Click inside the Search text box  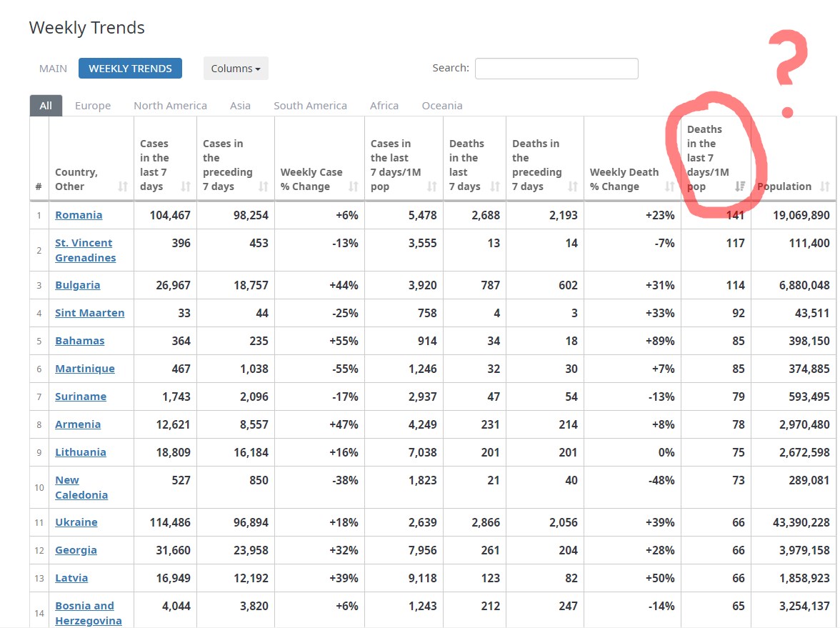[x=556, y=69]
